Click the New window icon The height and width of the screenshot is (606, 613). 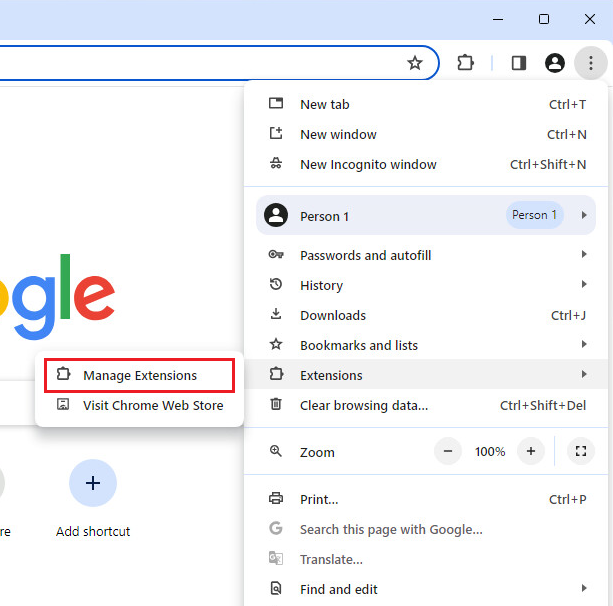click(276, 133)
